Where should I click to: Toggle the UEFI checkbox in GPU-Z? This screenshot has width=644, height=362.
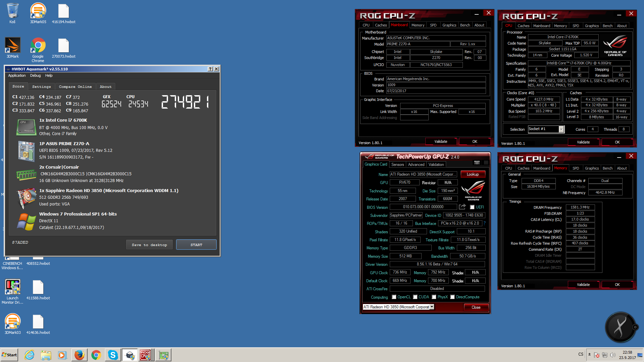click(472, 207)
